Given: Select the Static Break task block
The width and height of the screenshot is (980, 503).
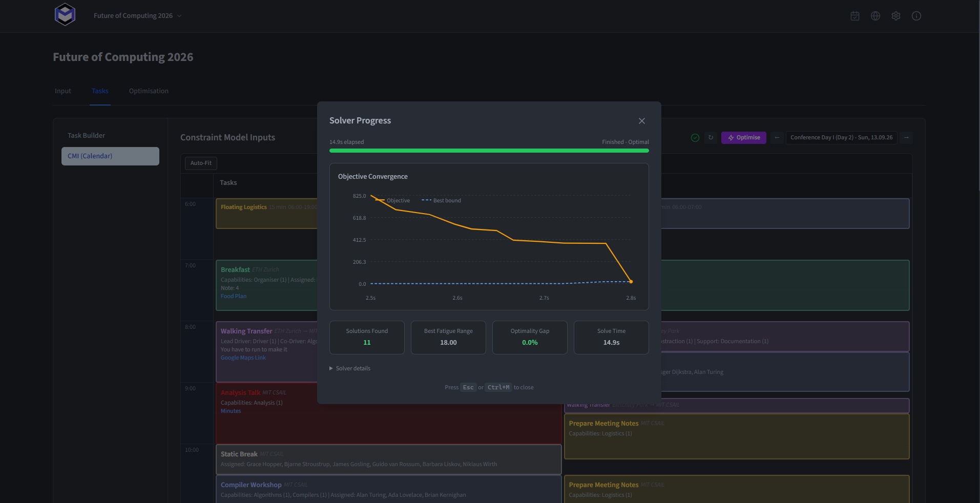Looking at the screenshot, I should click(x=389, y=459).
